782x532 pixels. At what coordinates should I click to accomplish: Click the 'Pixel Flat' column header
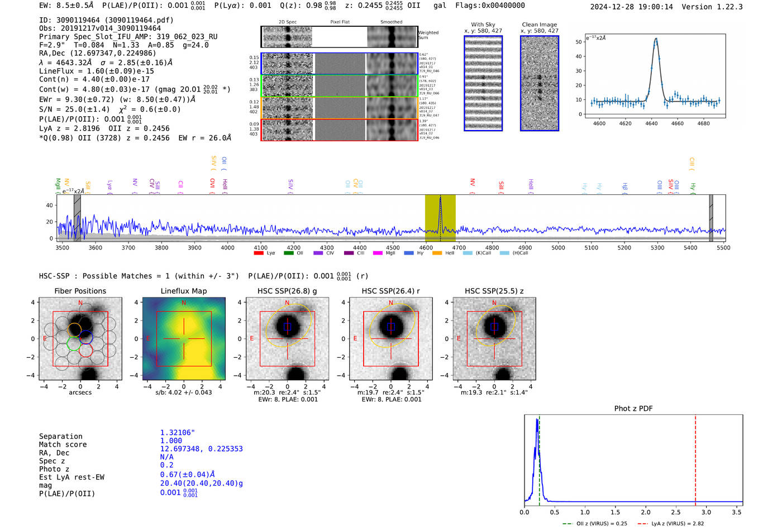coord(340,22)
